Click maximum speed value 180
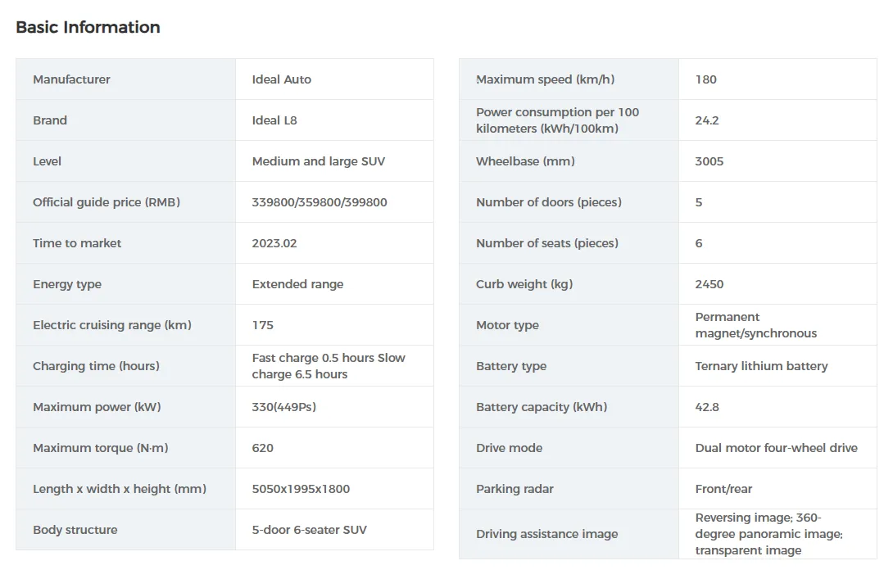 coord(705,79)
